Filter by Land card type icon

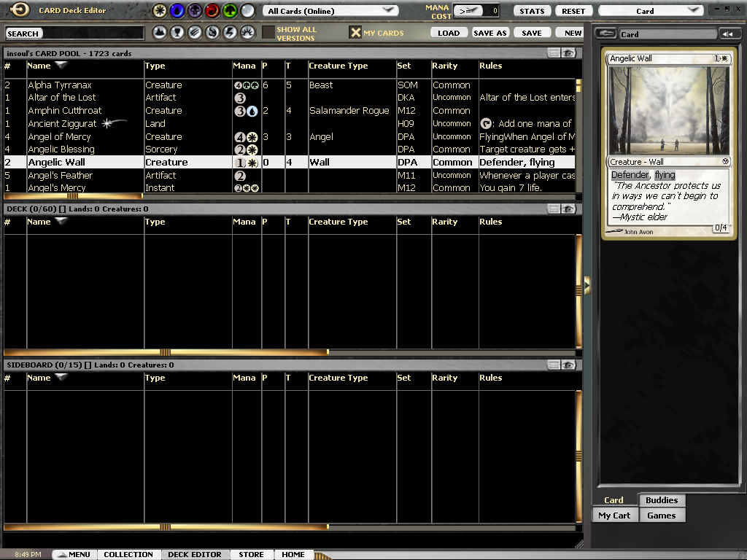coord(160,33)
